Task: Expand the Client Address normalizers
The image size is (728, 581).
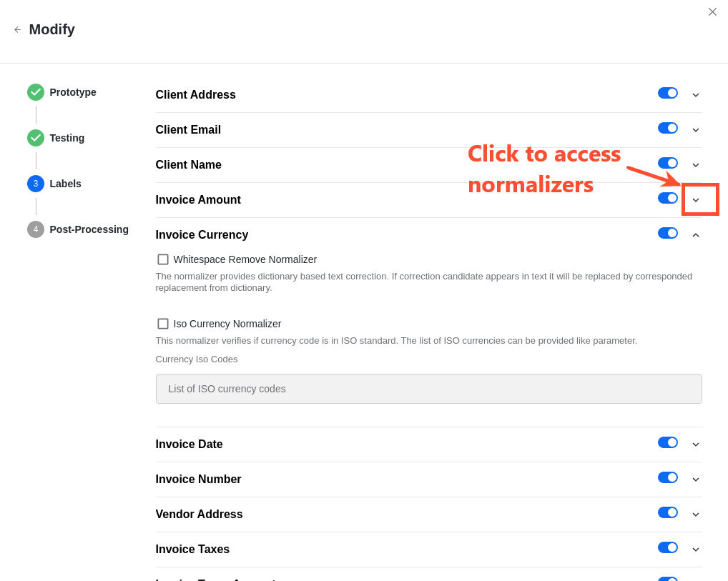Action: [696, 95]
